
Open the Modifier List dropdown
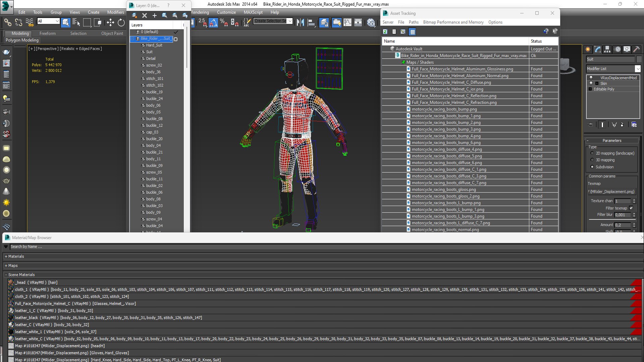638,69
